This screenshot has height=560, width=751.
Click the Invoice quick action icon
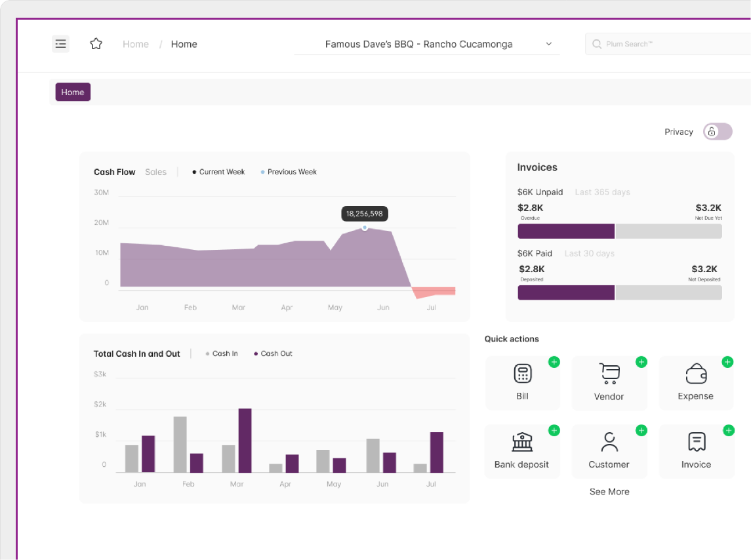tap(696, 442)
